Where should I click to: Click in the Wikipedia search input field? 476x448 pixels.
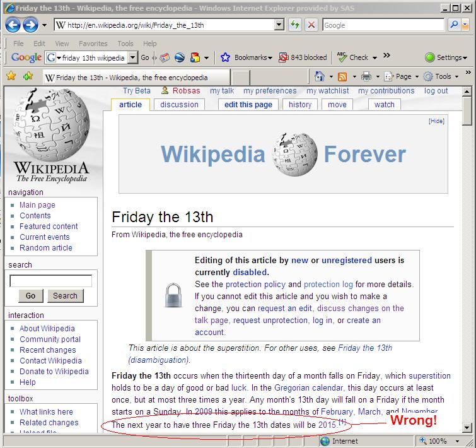[x=51, y=281]
